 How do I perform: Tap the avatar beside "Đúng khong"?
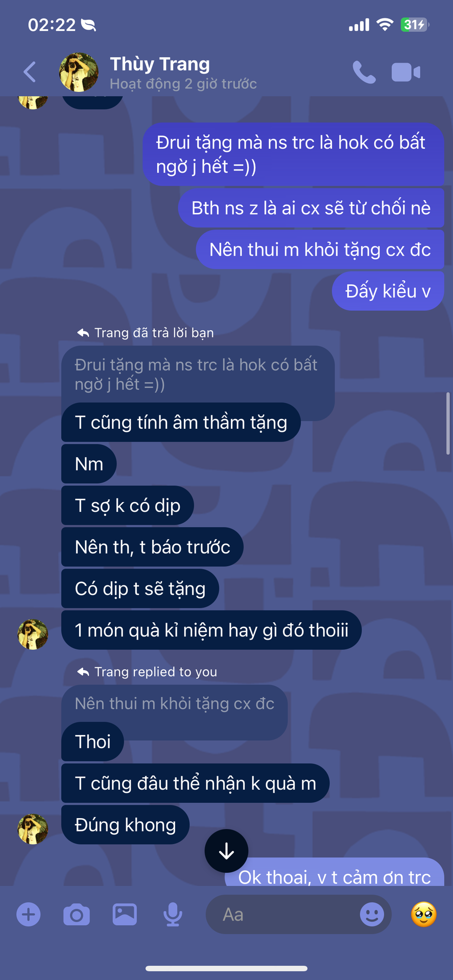[33, 829]
